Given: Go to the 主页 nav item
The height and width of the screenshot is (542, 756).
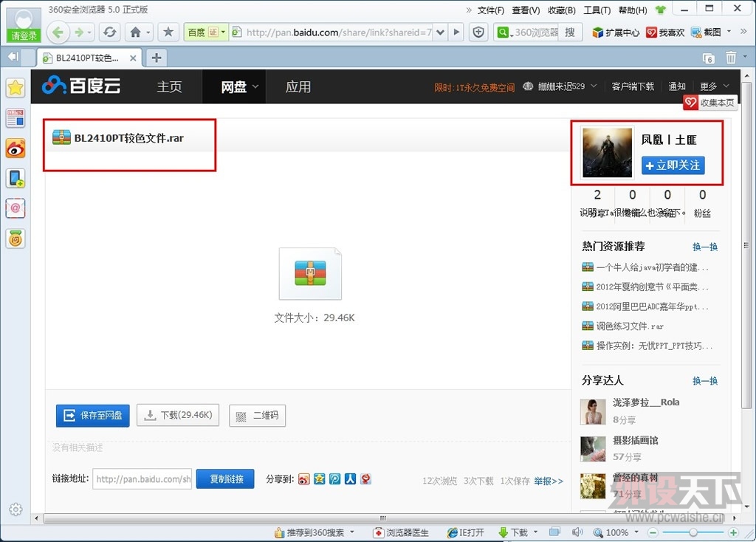Looking at the screenshot, I should click(169, 87).
